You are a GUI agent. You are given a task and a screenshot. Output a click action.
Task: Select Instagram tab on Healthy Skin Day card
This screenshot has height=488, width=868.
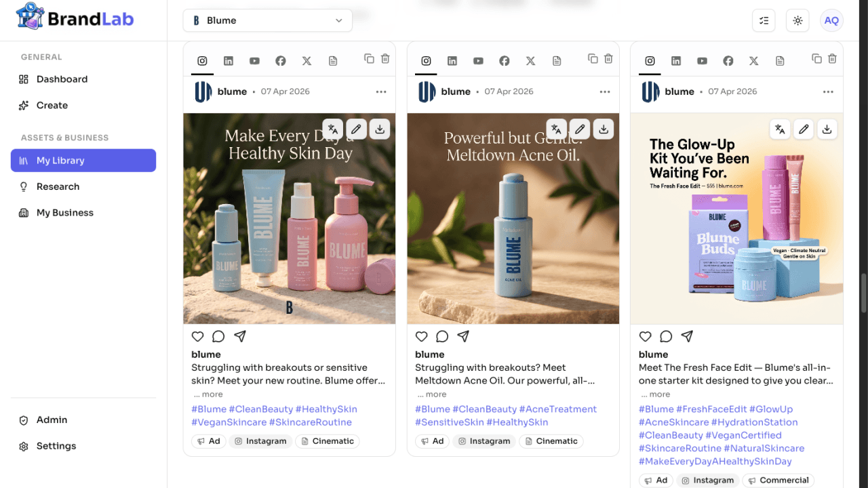[202, 61]
